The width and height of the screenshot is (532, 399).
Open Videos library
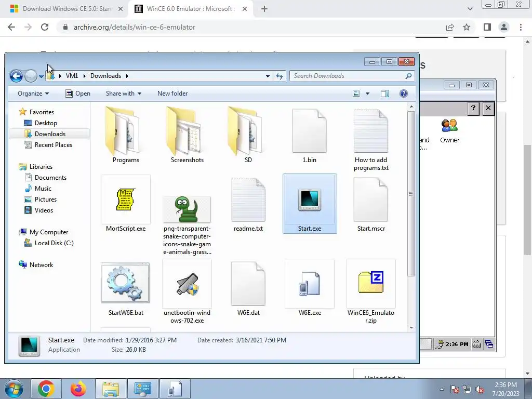(x=38, y=210)
